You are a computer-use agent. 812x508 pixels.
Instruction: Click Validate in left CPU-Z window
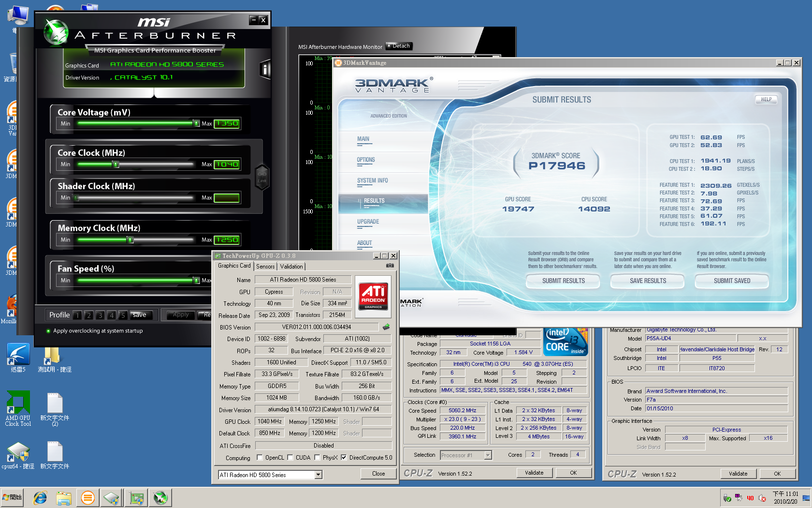pos(534,473)
